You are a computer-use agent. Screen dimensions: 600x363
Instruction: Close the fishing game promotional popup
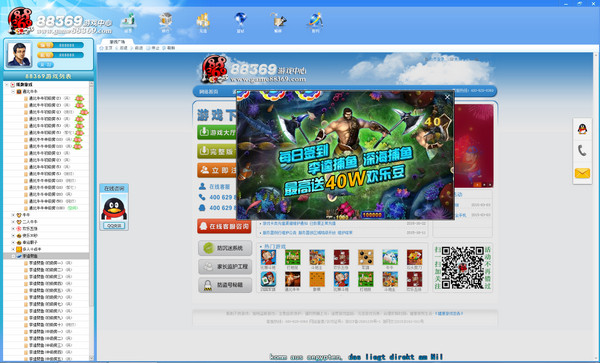coord(447,97)
